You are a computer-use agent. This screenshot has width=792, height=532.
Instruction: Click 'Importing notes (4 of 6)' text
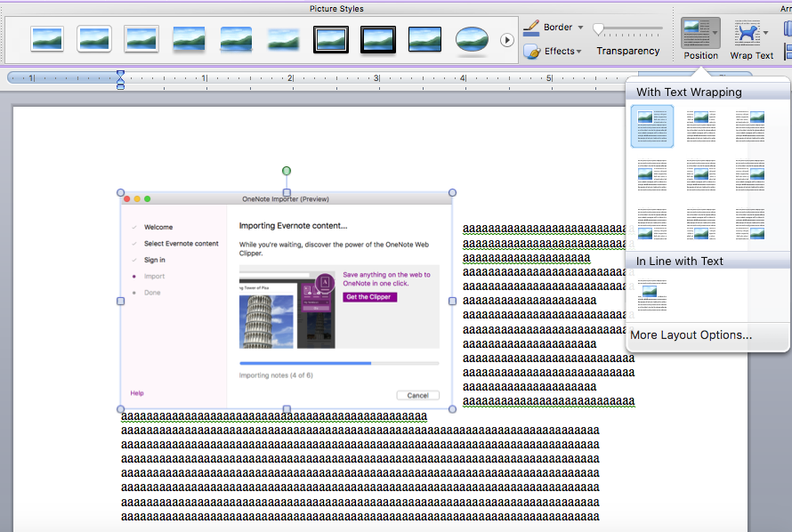click(276, 375)
